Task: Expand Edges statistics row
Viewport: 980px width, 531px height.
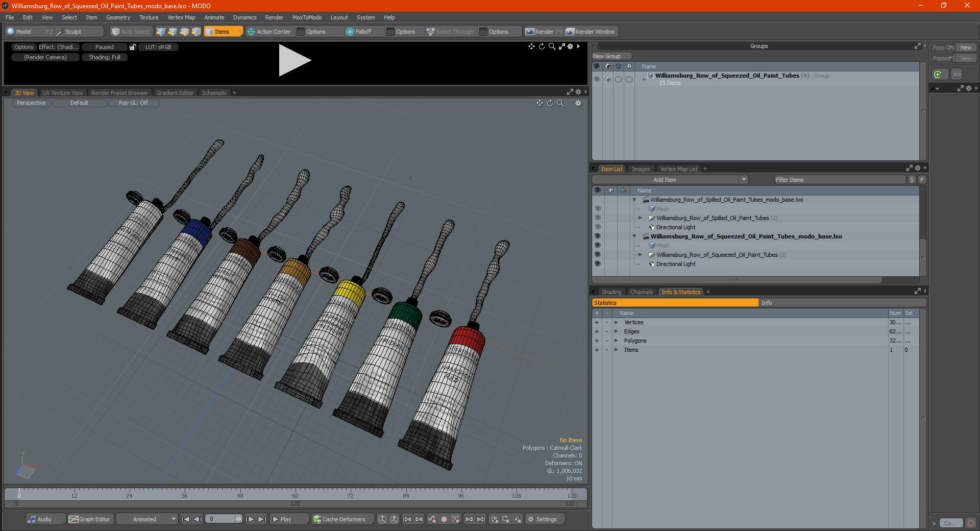Action: click(x=616, y=331)
